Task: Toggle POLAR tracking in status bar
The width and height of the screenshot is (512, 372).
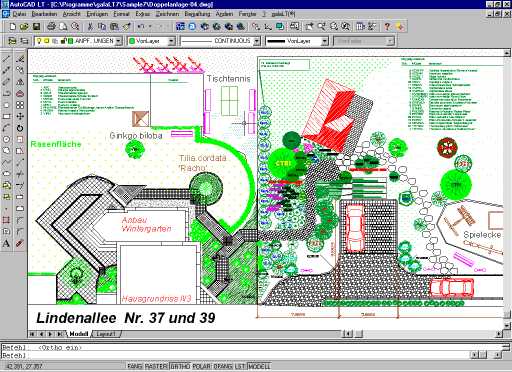Action: (202, 366)
